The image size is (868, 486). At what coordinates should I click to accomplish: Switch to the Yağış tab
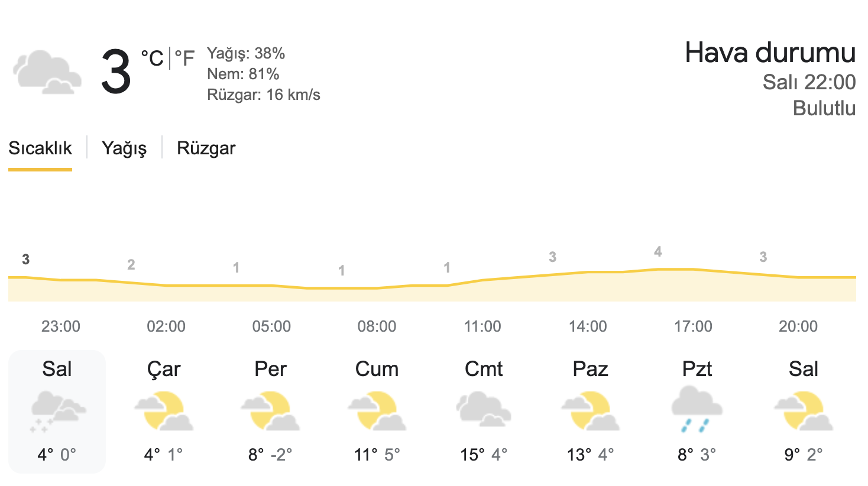click(x=124, y=148)
